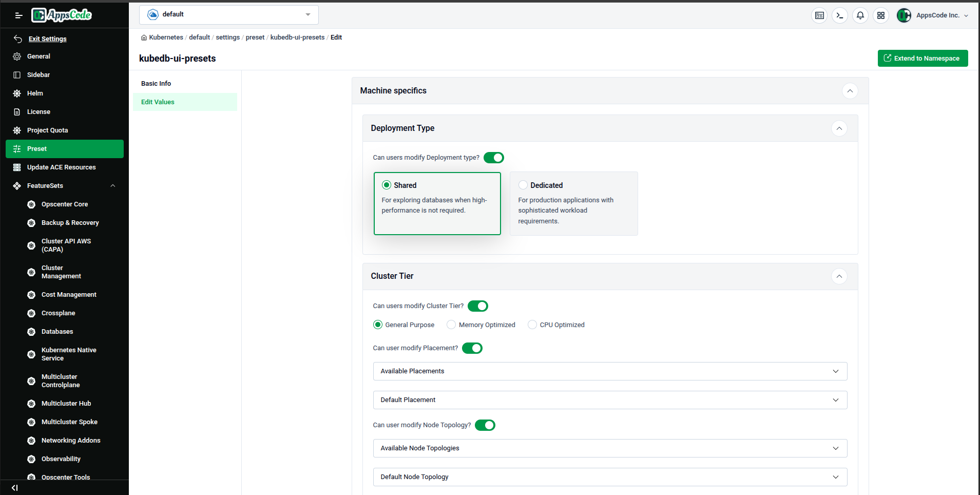
Task: Open notifications via the bell icon
Action: (x=860, y=15)
